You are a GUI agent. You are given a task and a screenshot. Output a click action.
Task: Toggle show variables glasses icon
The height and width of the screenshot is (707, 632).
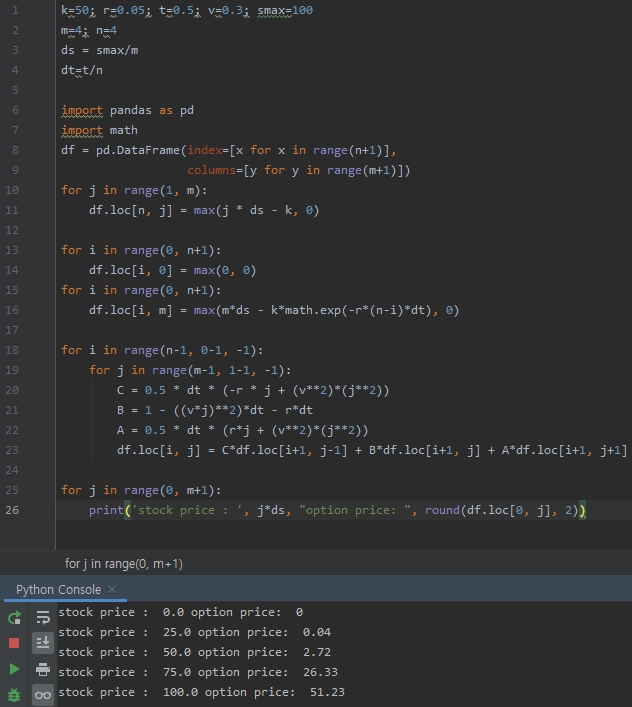(43, 694)
